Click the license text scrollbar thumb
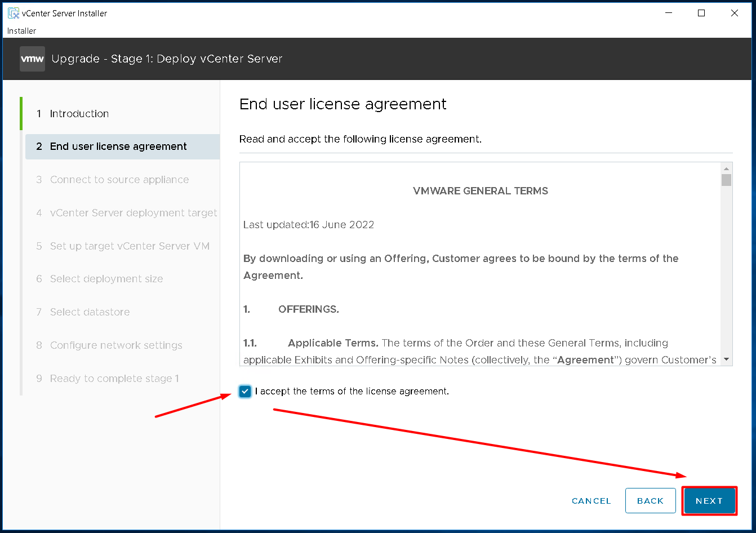 (726, 180)
